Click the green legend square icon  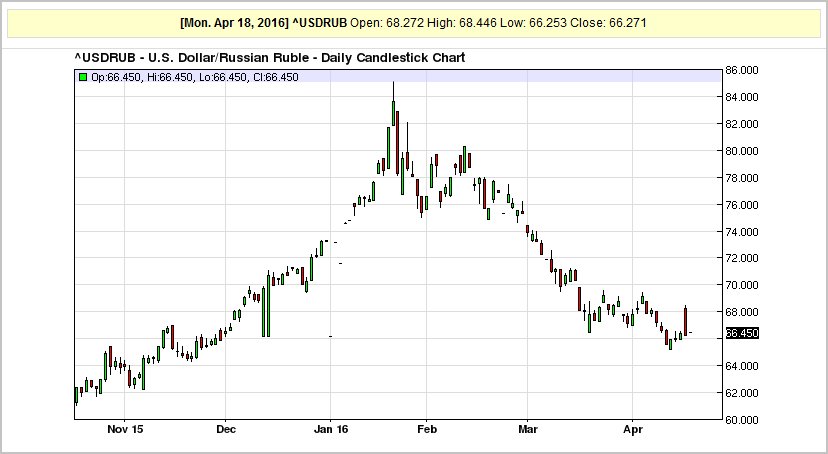click(x=82, y=77)
